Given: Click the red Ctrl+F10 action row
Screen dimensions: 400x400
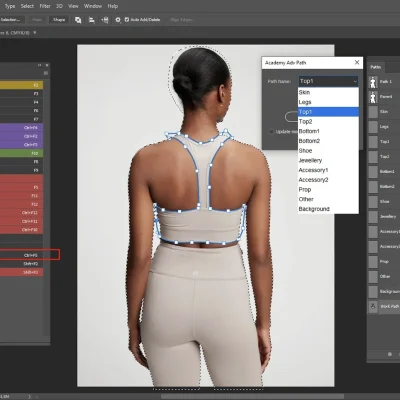Looking at the screenshot, I should pos(21,230).
